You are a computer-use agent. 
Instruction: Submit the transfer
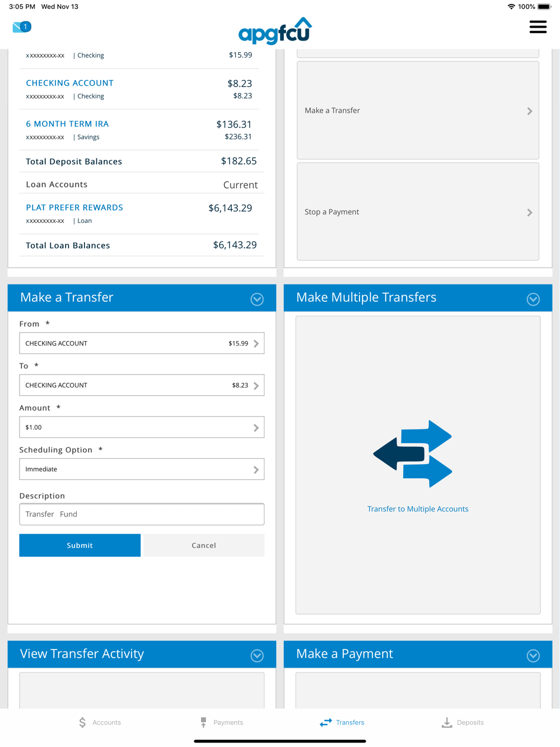coord(80,545)
